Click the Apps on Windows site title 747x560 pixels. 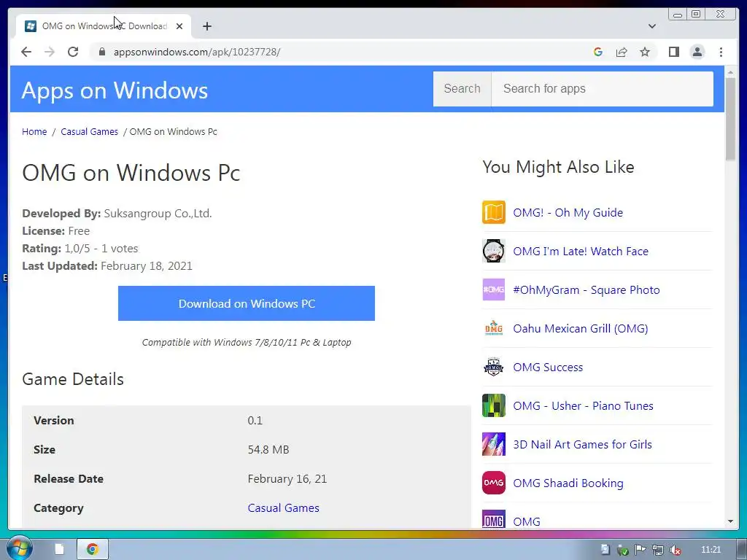[115, 90]
